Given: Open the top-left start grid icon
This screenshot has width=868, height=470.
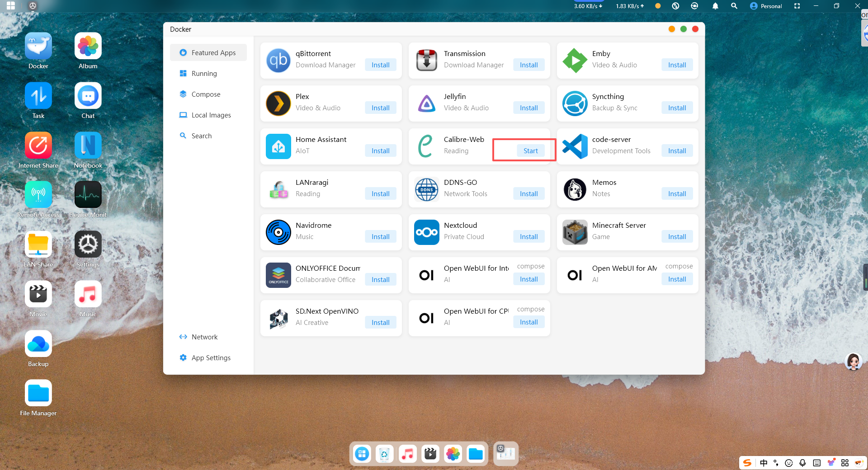Looking at the screenshot, I should pyautogui.click(x=11, y=6).
